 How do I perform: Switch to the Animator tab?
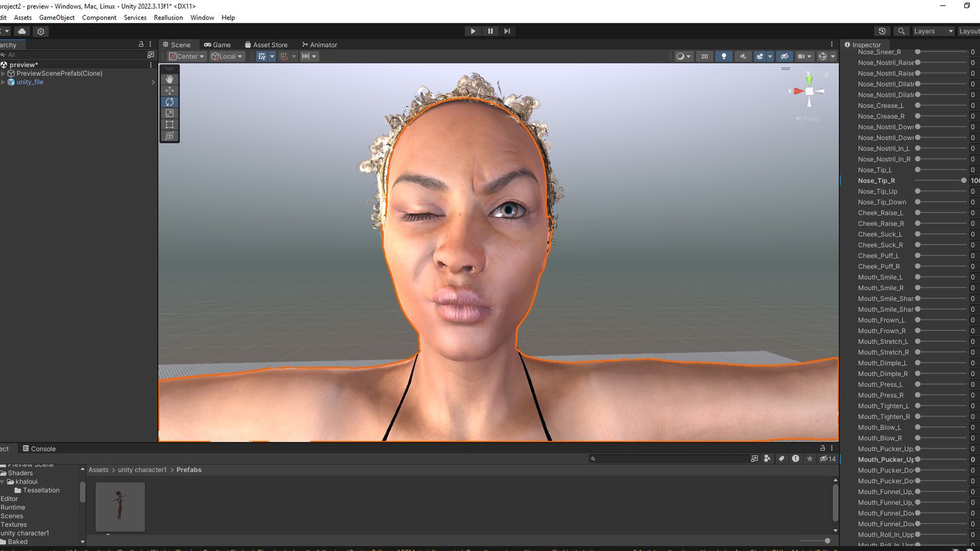(x=320, y=45)
